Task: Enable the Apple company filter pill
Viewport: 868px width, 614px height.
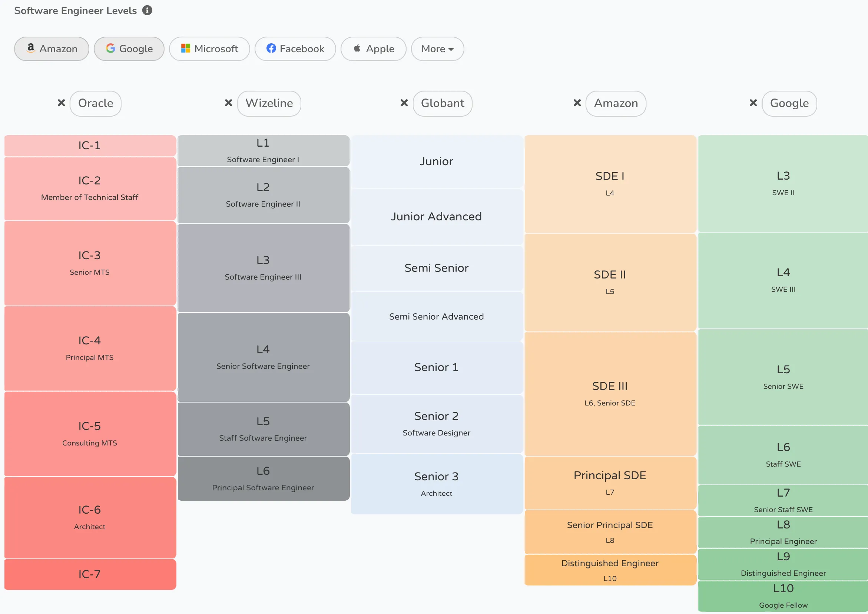Action: click(373, 49)
